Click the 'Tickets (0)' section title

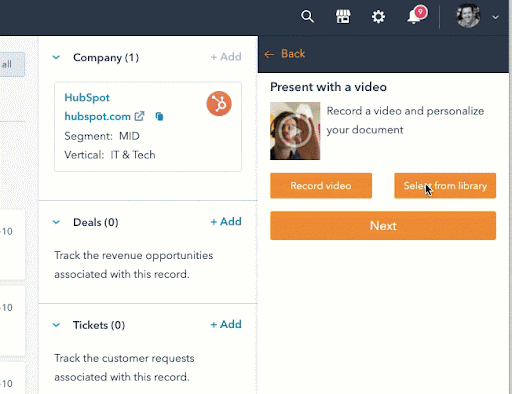pyautogui.click(x=99, y=325)
